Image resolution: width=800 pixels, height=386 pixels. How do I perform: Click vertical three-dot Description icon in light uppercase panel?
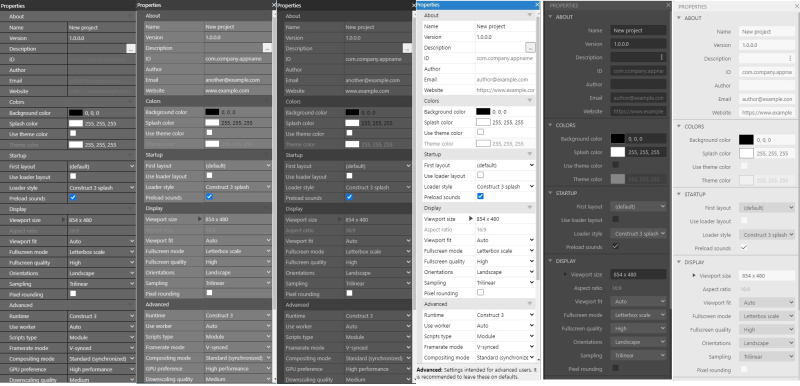[790, 59]
